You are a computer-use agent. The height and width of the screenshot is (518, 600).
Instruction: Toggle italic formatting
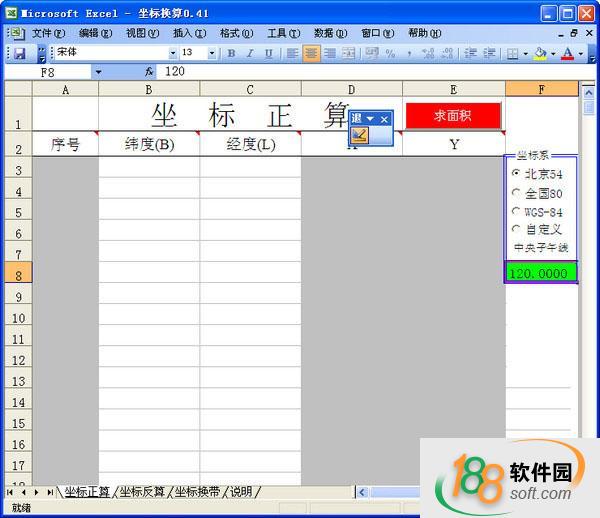(250, 53)
